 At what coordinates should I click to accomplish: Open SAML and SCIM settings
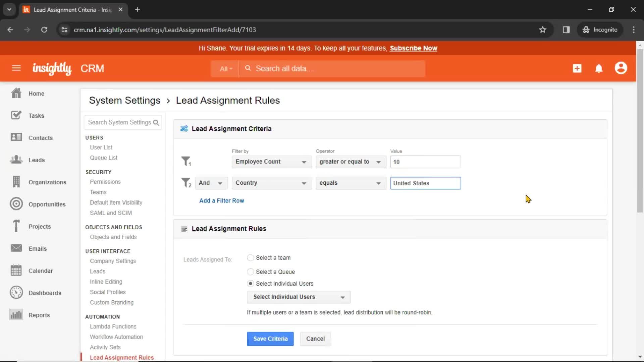coord(111,213)
